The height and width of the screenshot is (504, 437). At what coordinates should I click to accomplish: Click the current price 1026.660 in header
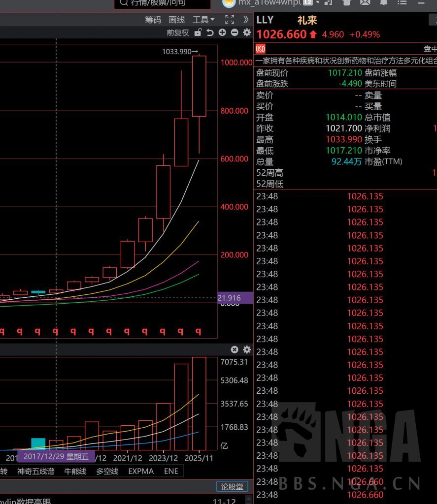[282, 34]
